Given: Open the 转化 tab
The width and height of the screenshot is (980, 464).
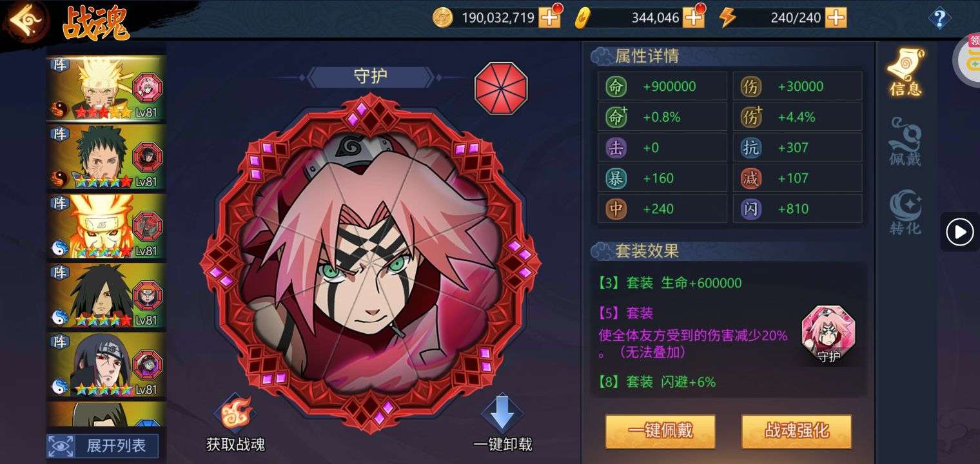Looking at the screenshot, I should (905, 212).
